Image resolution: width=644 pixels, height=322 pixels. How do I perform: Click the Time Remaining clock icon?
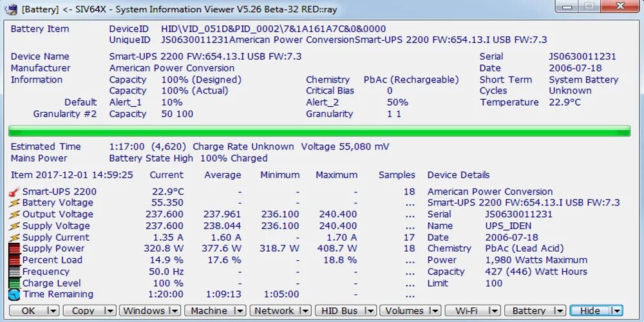click(14, 294)
